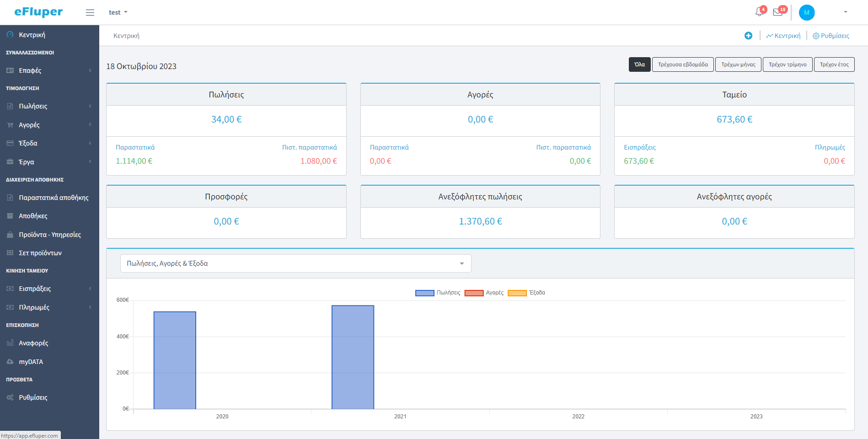The image size is (868, 439).
Task: Click the 2021 sales bar in the chart
Action: point(352,357)
